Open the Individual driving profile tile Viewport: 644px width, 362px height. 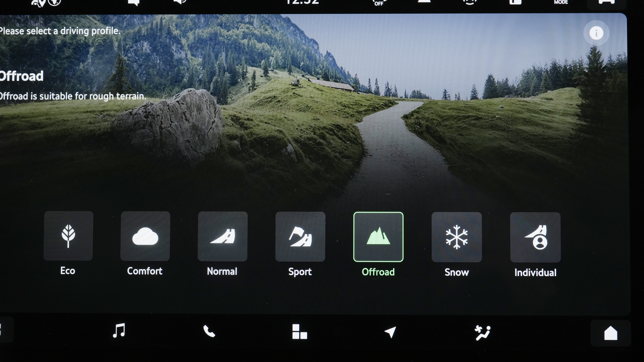click(x=535, y=237)
